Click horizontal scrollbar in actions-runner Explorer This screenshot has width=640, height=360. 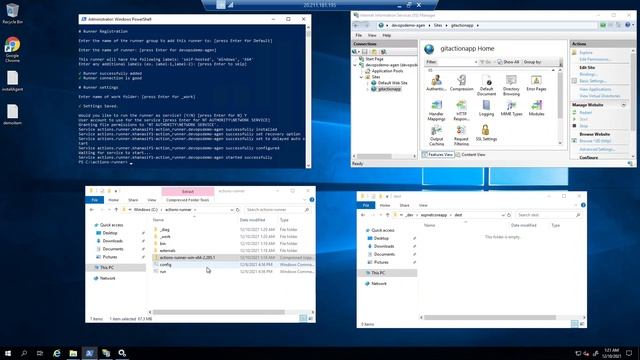pos(218,312)
